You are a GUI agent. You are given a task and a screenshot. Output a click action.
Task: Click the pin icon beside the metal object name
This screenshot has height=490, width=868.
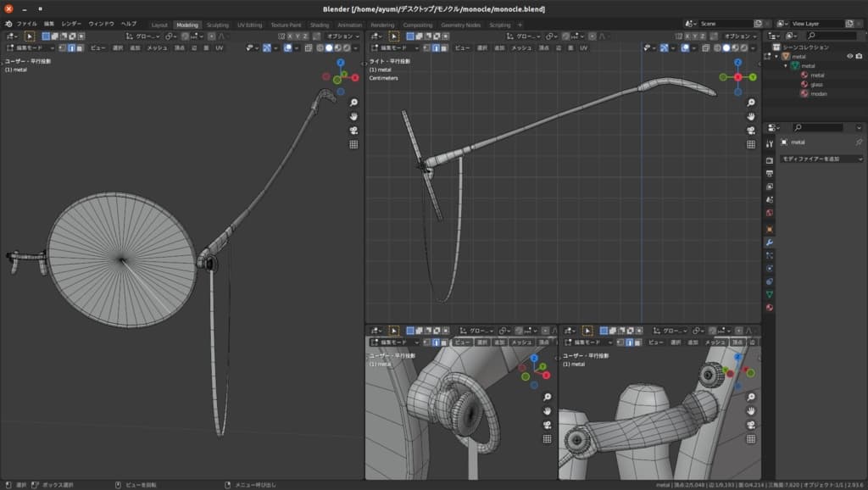859,142
